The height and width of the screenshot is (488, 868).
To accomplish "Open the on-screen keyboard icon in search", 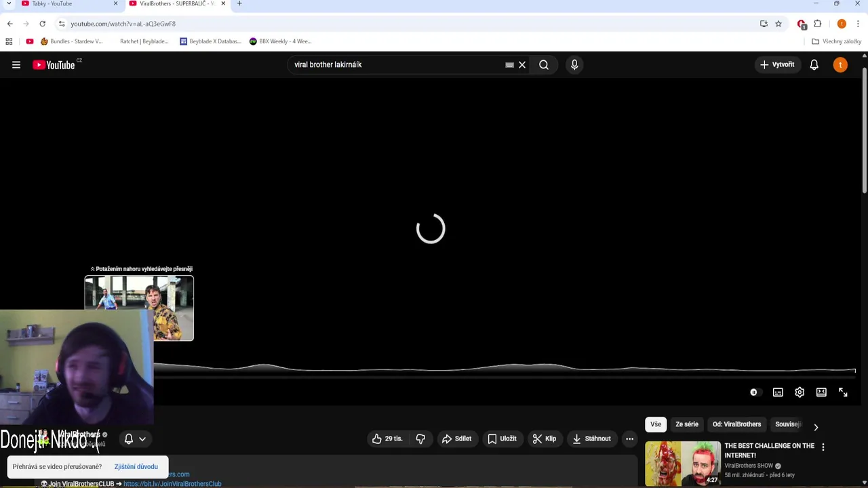I will click(509, 65).
